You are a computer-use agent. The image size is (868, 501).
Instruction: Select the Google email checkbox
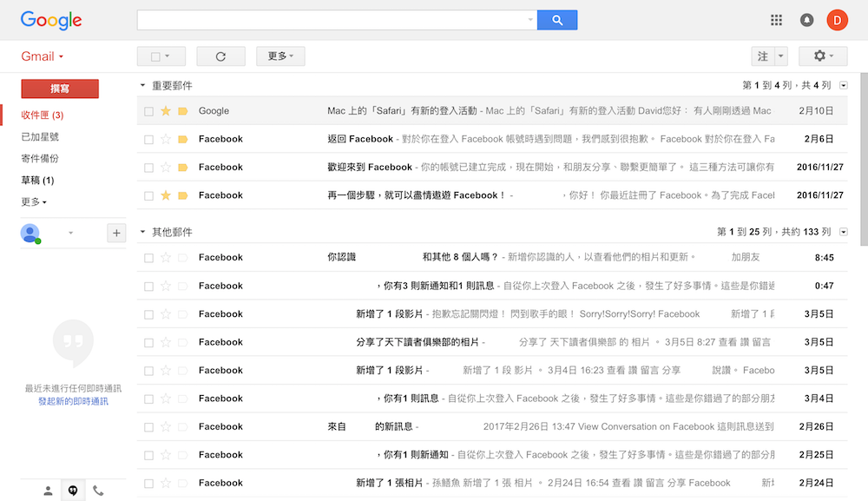click(148, 111)
